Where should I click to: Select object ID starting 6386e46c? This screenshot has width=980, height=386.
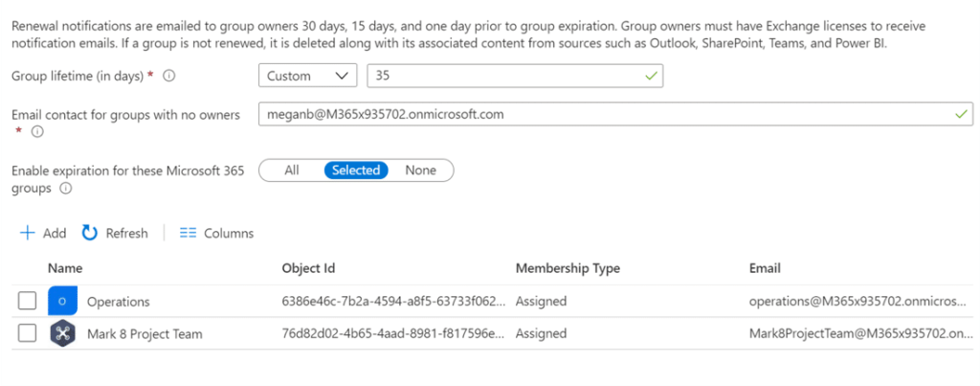pyautogui.click(x=393, y=302)
